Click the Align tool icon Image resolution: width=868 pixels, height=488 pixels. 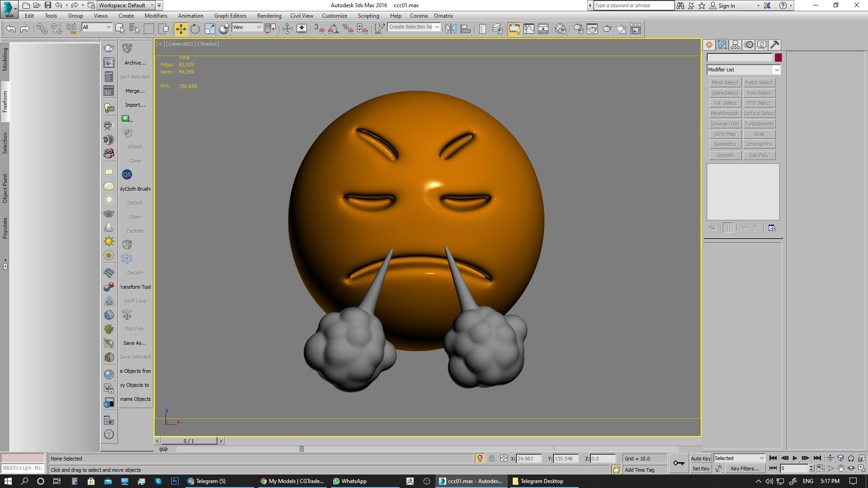coord(466,29)
